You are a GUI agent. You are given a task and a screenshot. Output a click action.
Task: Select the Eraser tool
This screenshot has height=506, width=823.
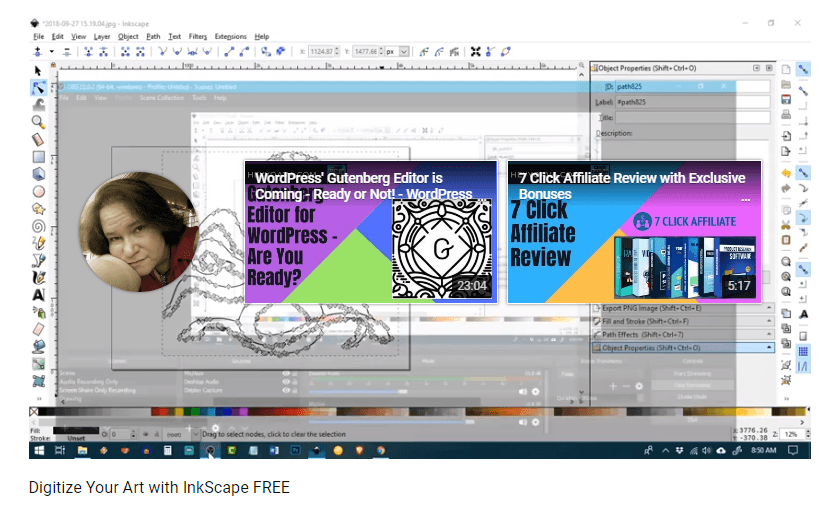click(x=38, y=329)
